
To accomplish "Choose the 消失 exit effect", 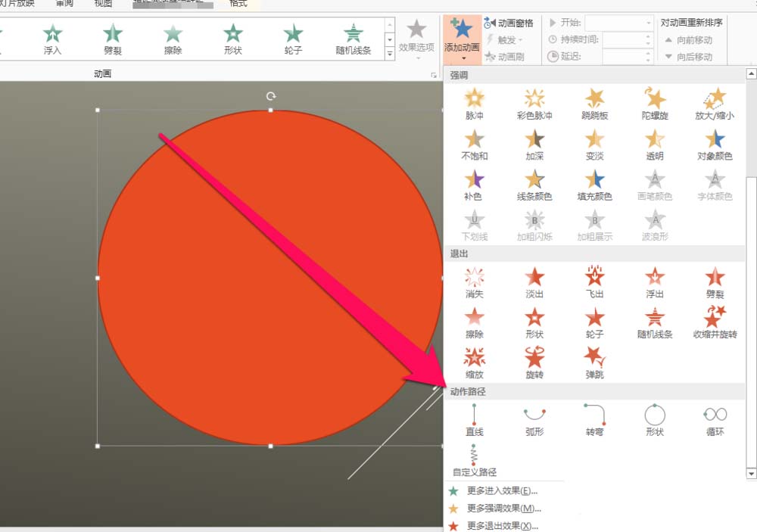I will click(x=474, y=282).
